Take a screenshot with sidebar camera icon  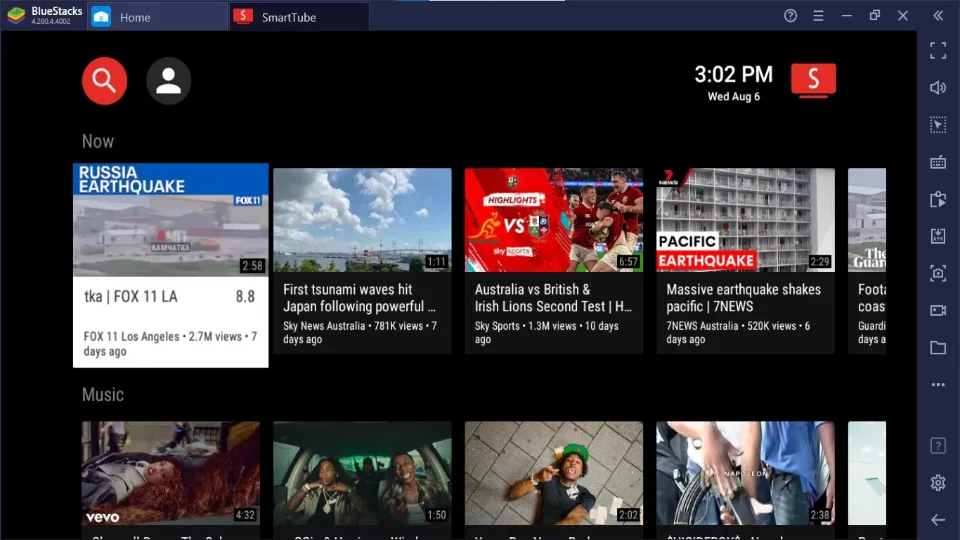click(x=938, y=273)
